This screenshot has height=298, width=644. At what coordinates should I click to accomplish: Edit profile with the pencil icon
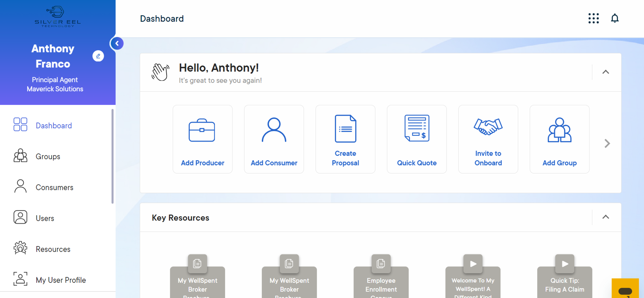[x=98, y=56]
